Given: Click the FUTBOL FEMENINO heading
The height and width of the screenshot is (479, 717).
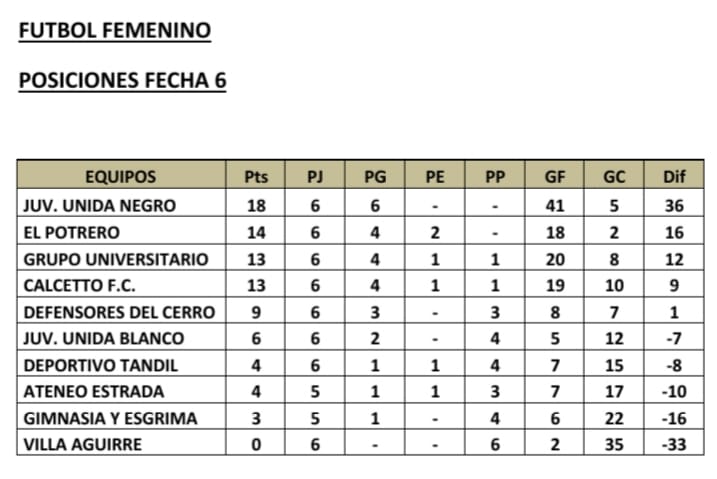Looking at the screenshot, I should pyautogui.click(x=115, y=31).
